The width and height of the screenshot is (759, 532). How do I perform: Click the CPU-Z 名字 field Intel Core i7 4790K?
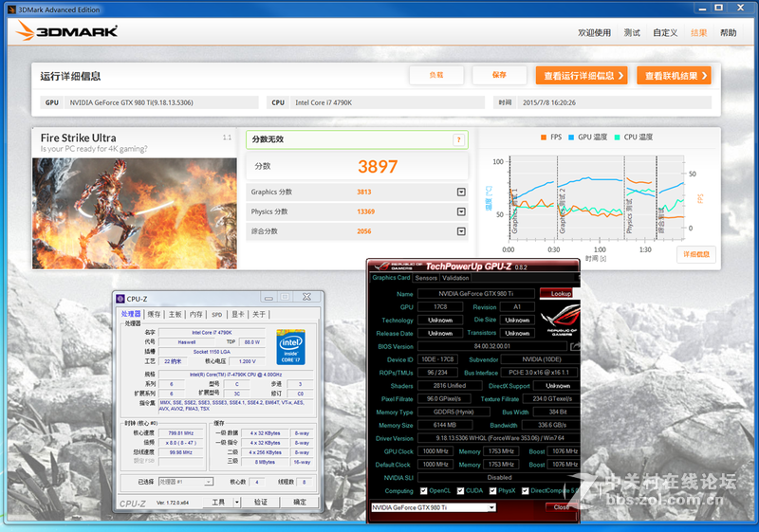[212, 333]
